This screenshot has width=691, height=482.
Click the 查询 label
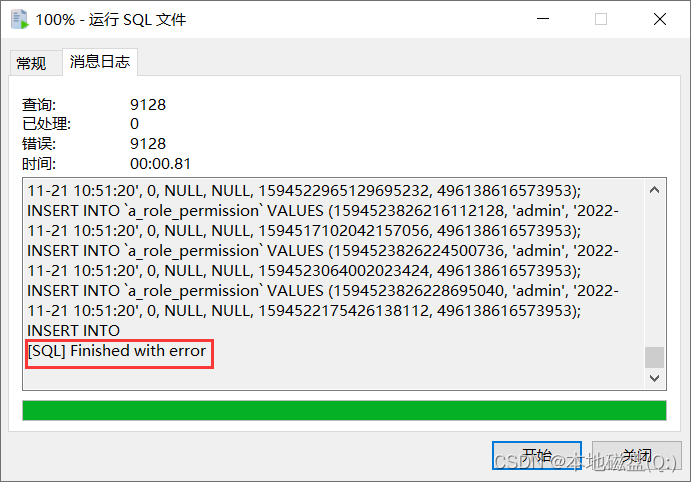point(39,105)
